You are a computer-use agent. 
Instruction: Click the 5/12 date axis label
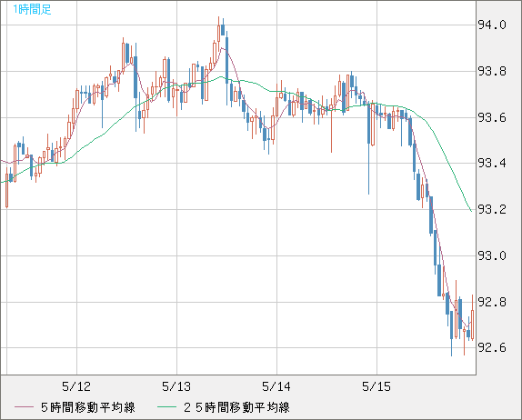(76, 386)
